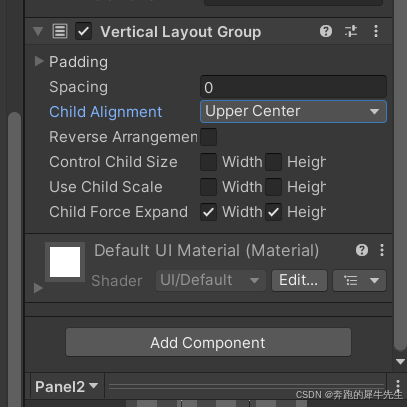Toggle Control Child Size Width checkbox

[x=208, y=162]
